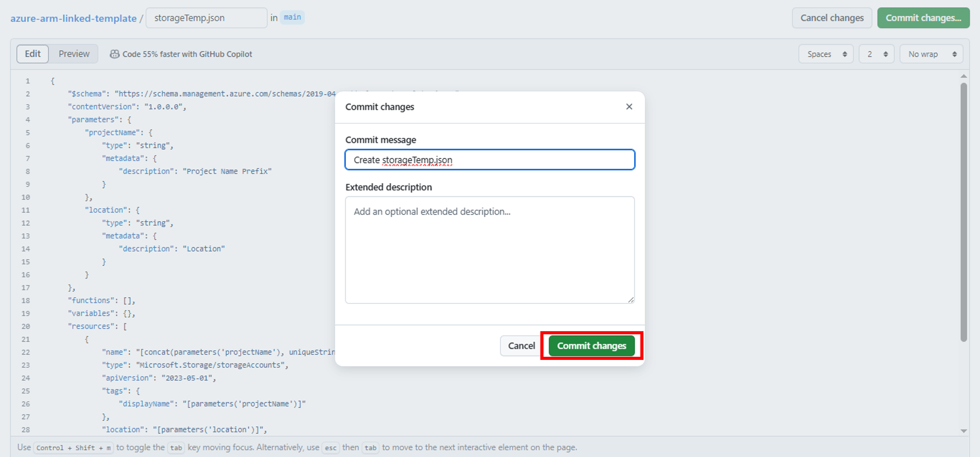Click the extended description text area
Viewport: 980px width, 457px height.
(490, 249)
